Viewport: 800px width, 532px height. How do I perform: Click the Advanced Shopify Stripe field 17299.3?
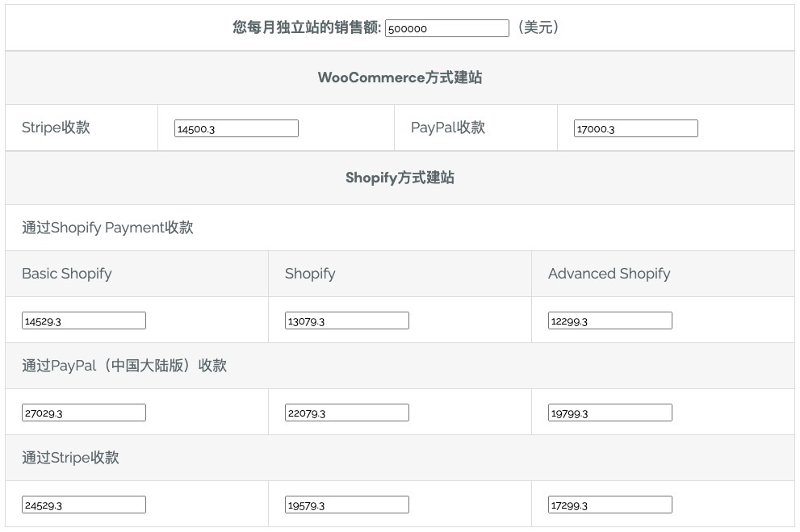(x=610, y=505)
